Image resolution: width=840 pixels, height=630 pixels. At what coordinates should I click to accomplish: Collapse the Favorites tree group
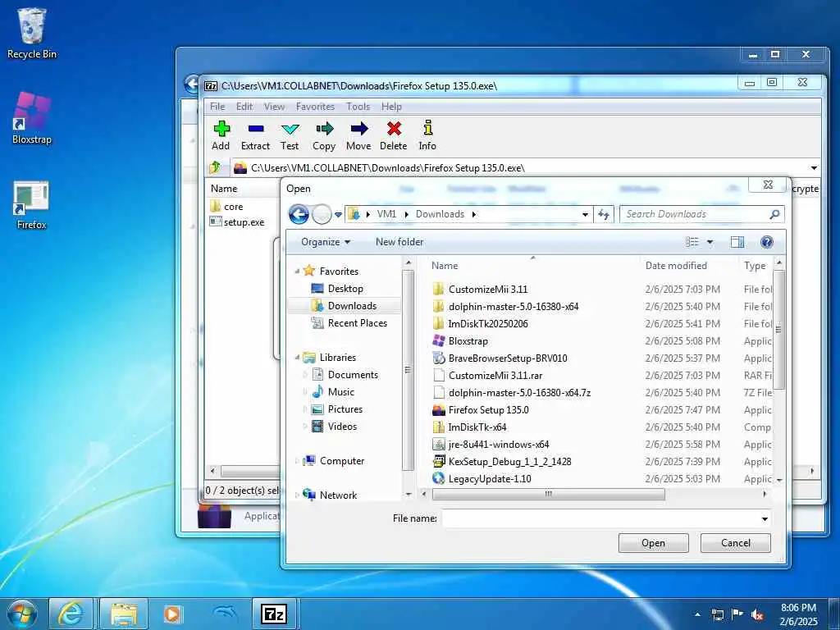tap(297, 272)
